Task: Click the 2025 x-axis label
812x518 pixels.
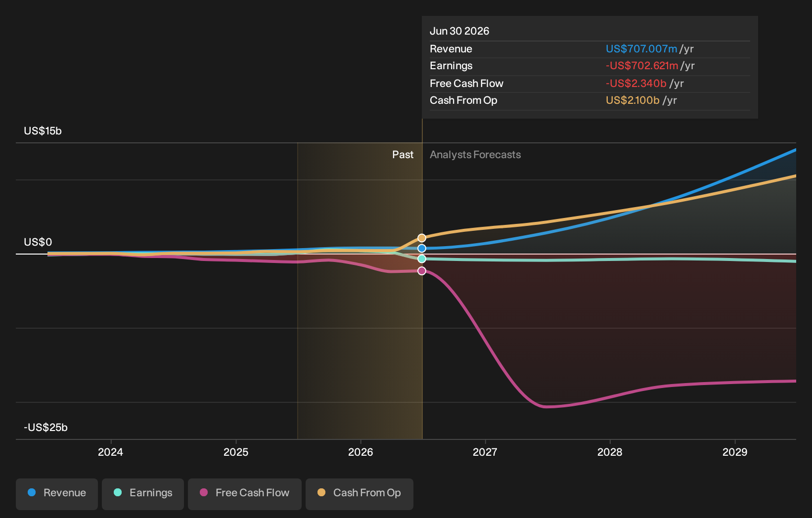Action: [x=236, y=452]
